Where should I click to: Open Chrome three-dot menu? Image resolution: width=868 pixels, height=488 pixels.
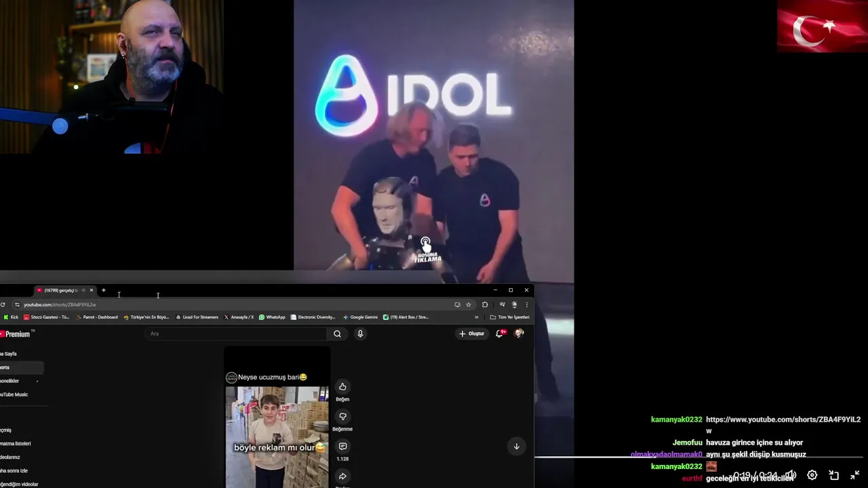coord(526,304)
